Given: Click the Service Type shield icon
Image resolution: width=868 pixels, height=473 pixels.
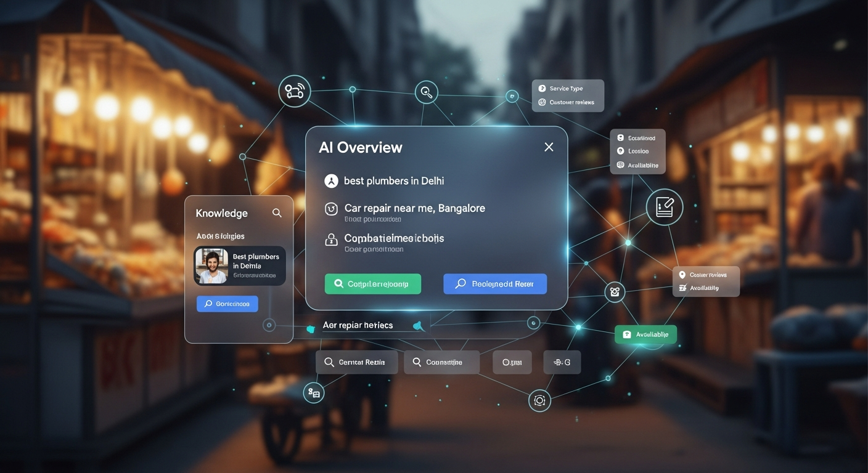Looking at the screenshot, I should [x=541, y=88].
